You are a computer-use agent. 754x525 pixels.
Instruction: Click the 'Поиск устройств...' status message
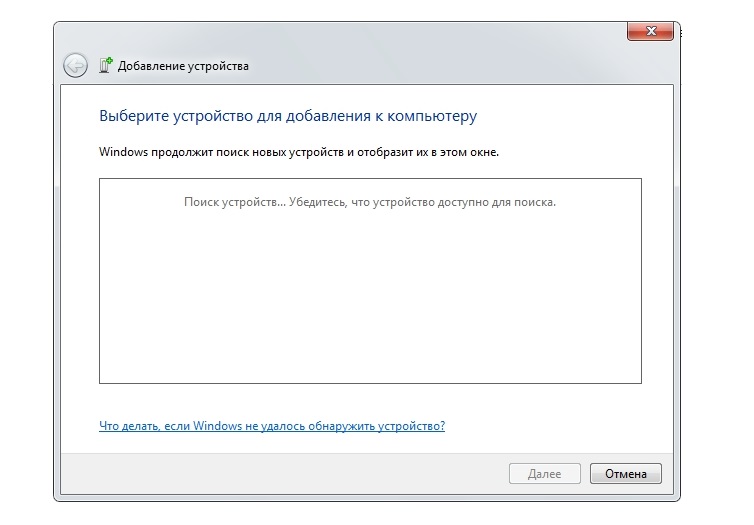pyautogui.click(x=370, y=202)
